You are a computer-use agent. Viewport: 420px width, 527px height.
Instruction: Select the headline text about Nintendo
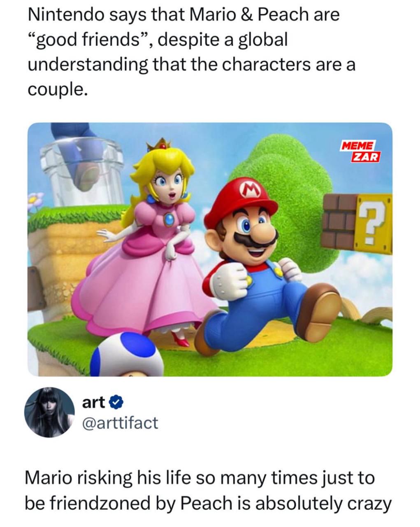191,52
